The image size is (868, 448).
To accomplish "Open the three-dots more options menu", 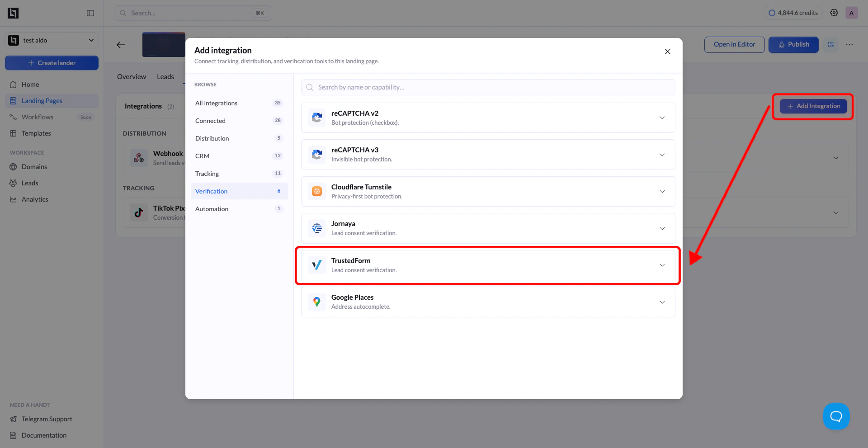I will (849, 44).
